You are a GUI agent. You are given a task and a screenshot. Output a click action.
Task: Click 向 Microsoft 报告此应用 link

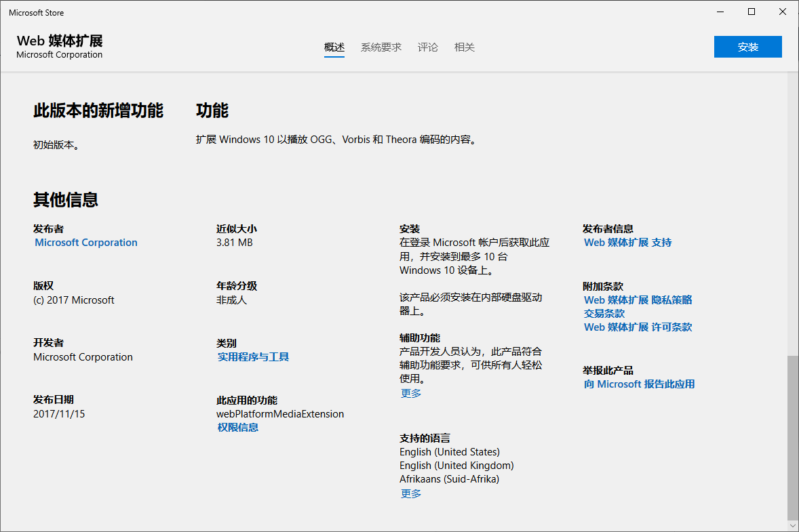639,384
